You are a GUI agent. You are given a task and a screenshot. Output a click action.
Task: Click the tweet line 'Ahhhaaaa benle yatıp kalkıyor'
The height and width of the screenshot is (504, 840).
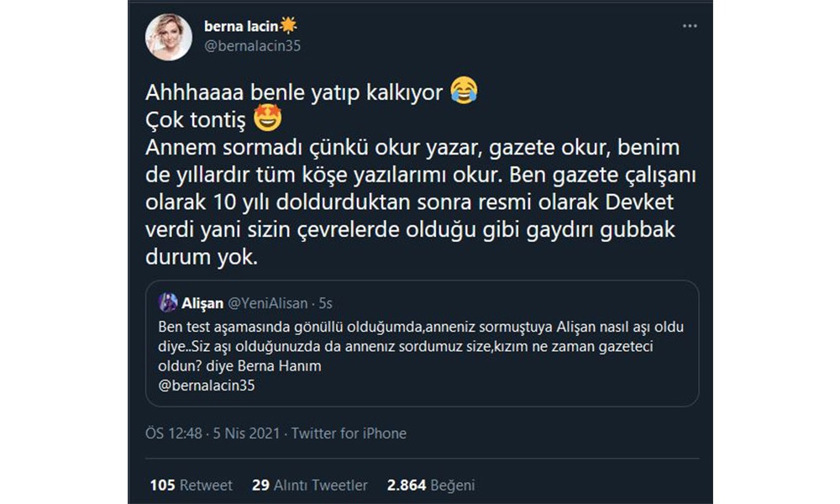pyautogui.click(x=294, y=92)
